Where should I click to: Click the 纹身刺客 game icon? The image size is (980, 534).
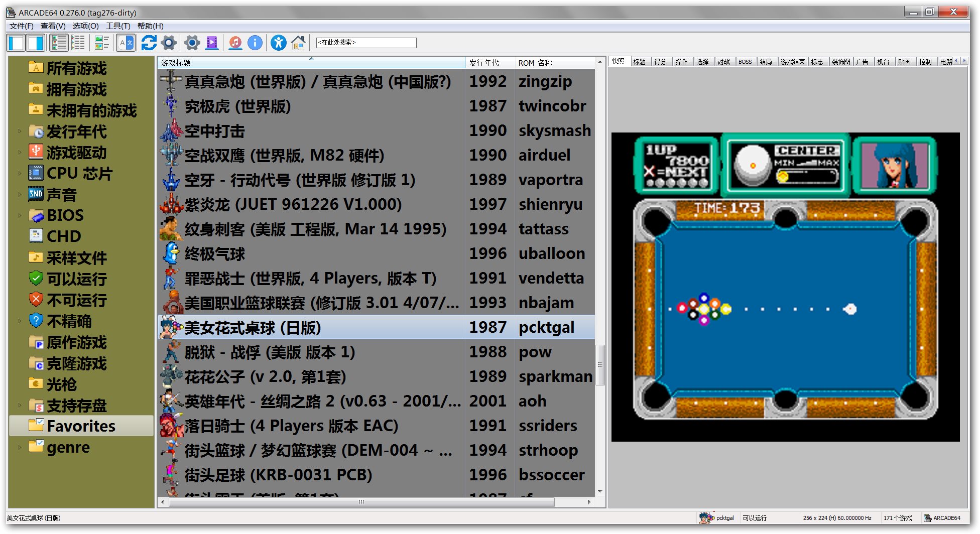(171, 229)
